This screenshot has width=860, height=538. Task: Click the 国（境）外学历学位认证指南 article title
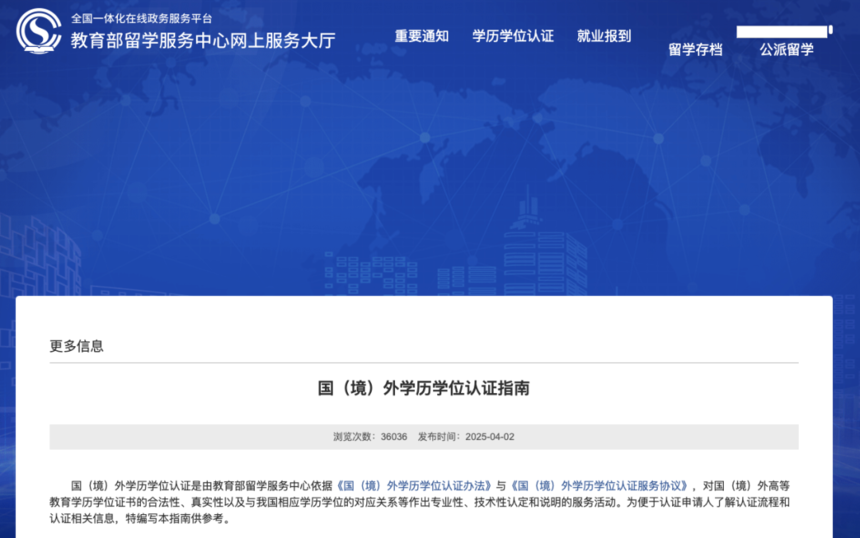[423, 388]
